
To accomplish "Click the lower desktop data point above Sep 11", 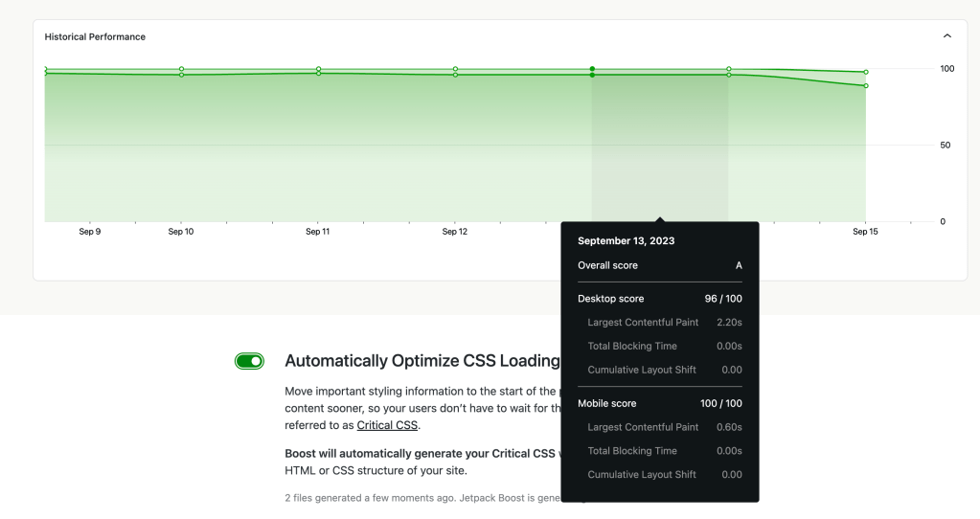I will (x=318, y=74).
